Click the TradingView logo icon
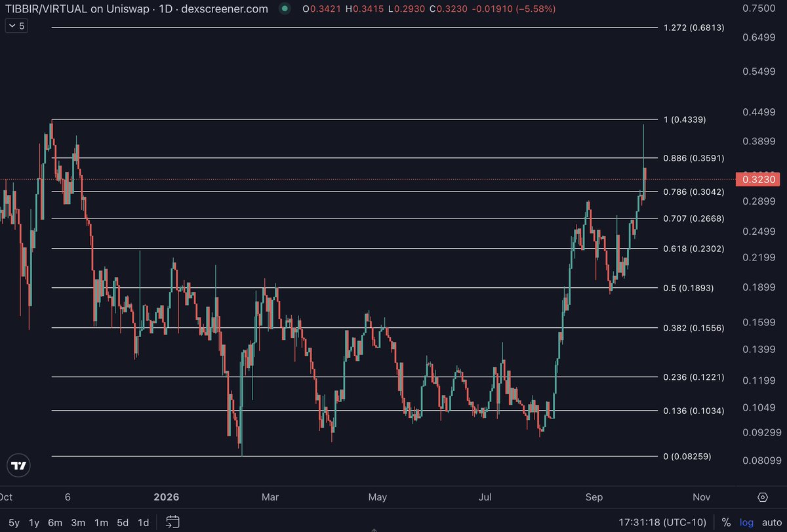 tap(20, 465)
